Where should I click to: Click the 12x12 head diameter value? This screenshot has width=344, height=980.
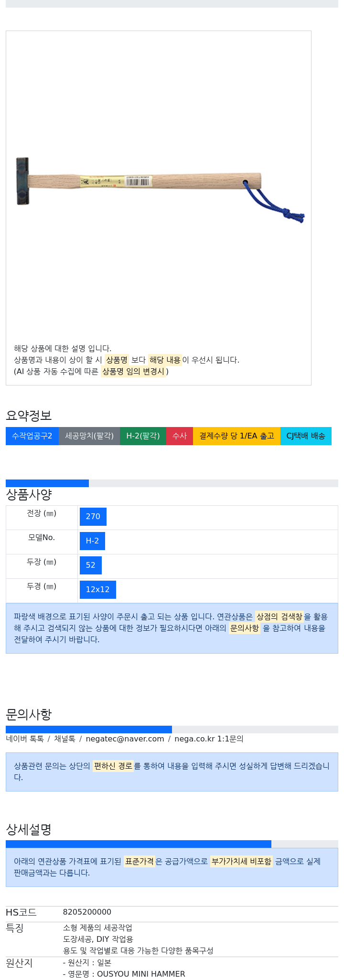[x=98, y=590]
